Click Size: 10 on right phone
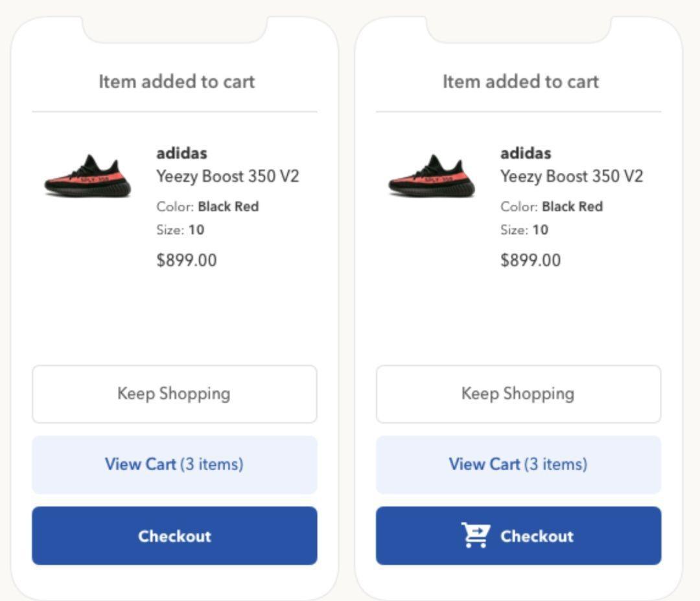 524,230
